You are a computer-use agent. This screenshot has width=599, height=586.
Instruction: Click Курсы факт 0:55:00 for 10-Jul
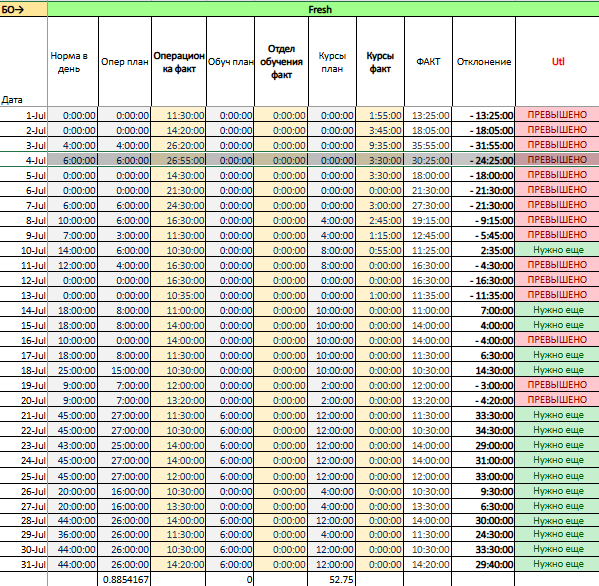tap(380, 250)
